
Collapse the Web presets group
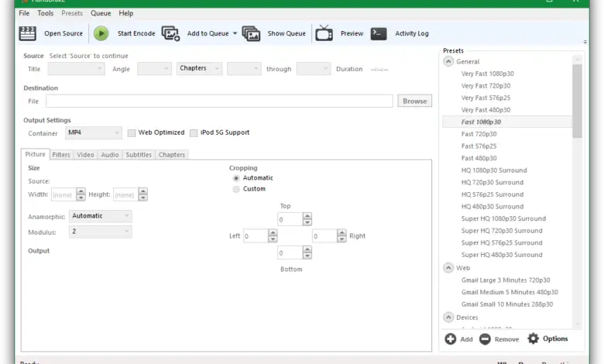click(x=448, y=268)
